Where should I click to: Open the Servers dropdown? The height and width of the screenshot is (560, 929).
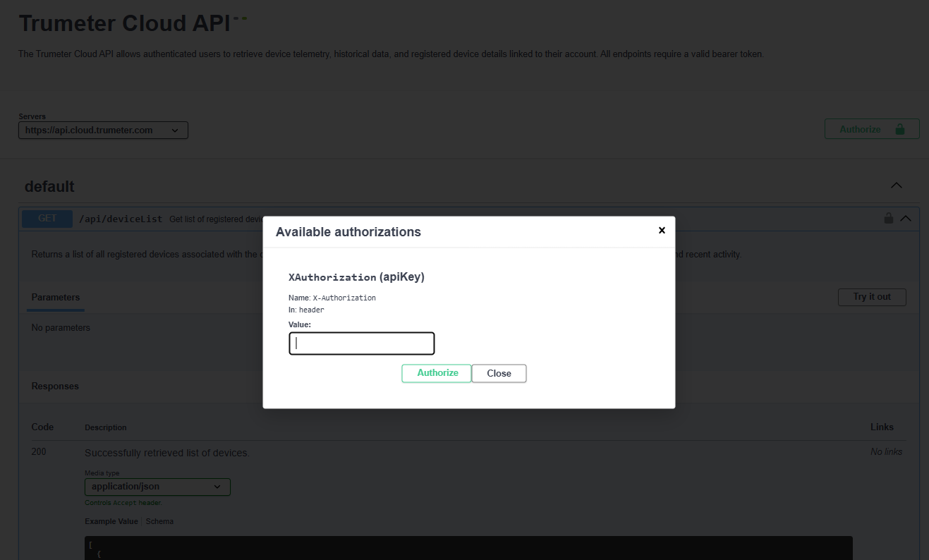click(x=103, y=130)
